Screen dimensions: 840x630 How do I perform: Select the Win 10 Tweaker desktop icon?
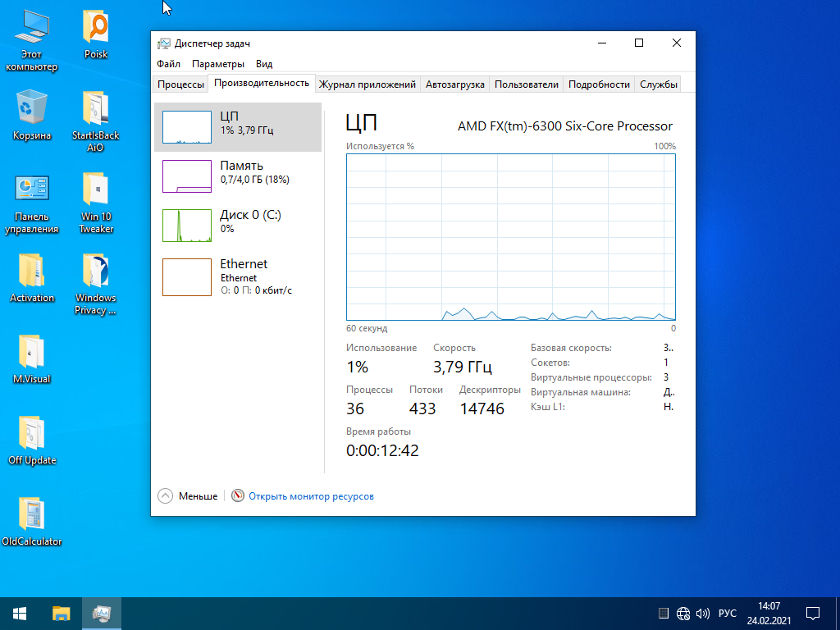tap(96, 202)
